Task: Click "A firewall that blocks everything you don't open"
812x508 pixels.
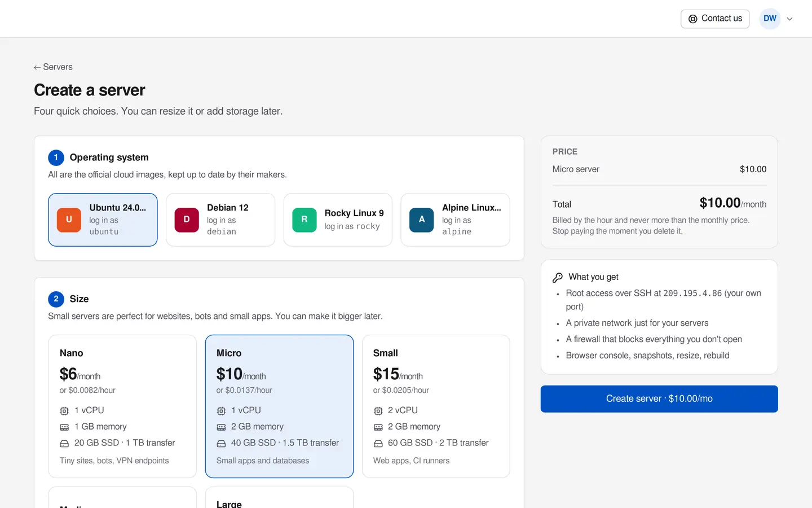Action: click(x=654, y=339)
